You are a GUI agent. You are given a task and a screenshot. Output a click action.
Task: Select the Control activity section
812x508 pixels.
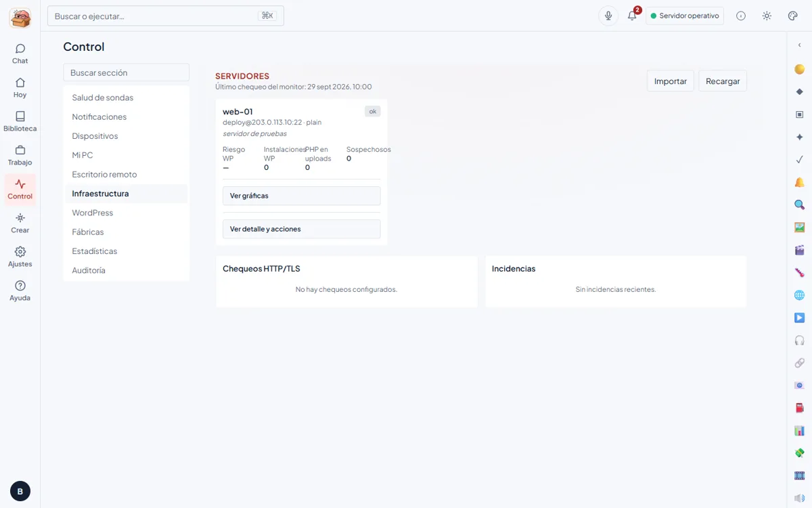20,190
